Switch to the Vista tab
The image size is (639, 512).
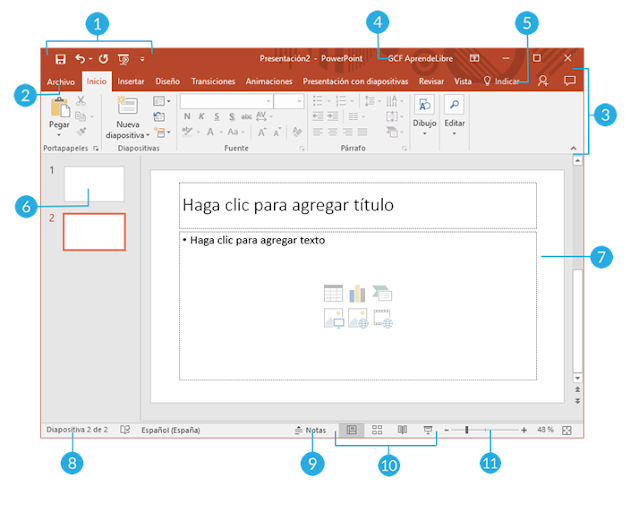(463, 81)
